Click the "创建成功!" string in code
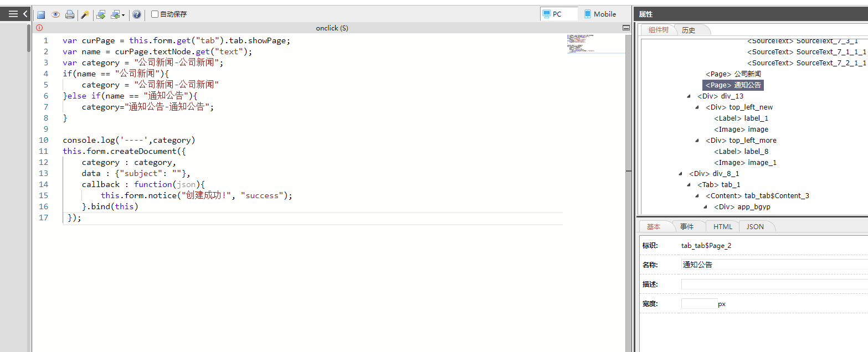 pos(208,195)
